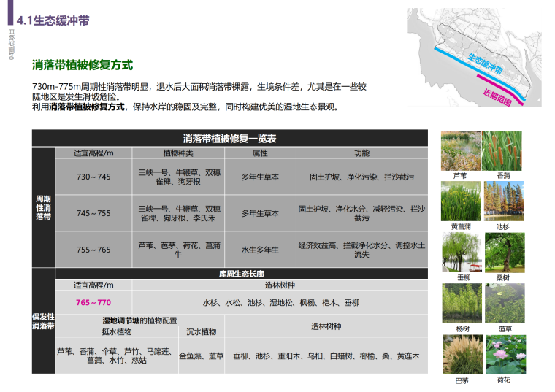Select the 香蒲 cattail photo
The width and height of the screenshot is (555, 392).
[x=503, y=150]
